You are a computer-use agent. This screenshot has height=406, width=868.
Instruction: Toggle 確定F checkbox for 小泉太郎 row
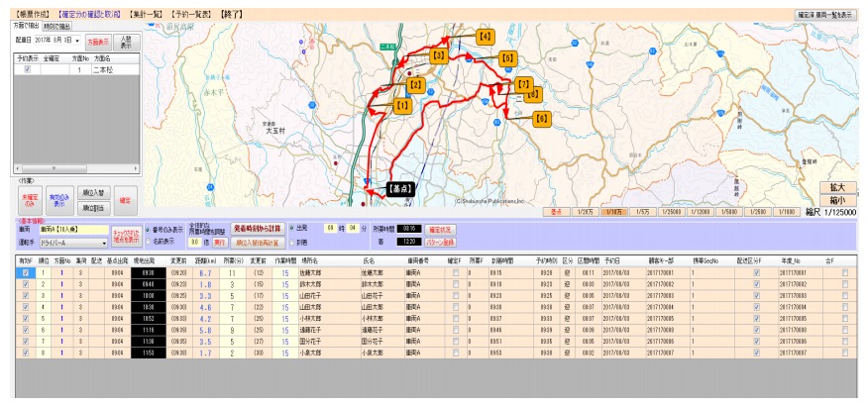tap(456, 352)
